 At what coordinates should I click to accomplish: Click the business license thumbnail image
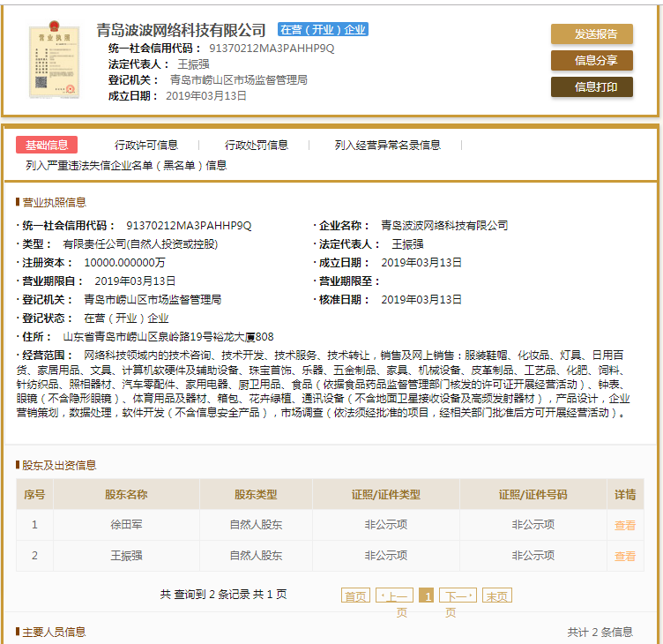pyautogui.click(x=53, y=63)
